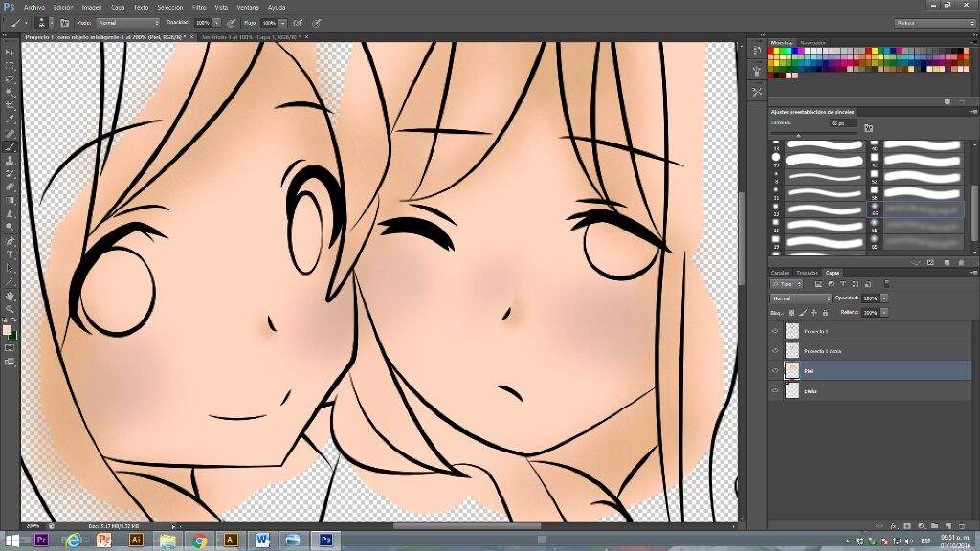Toggle visibility of the Piel layer
Image resolution: width=980 pixels, height=551 pixels.
(x=775, y=370)
